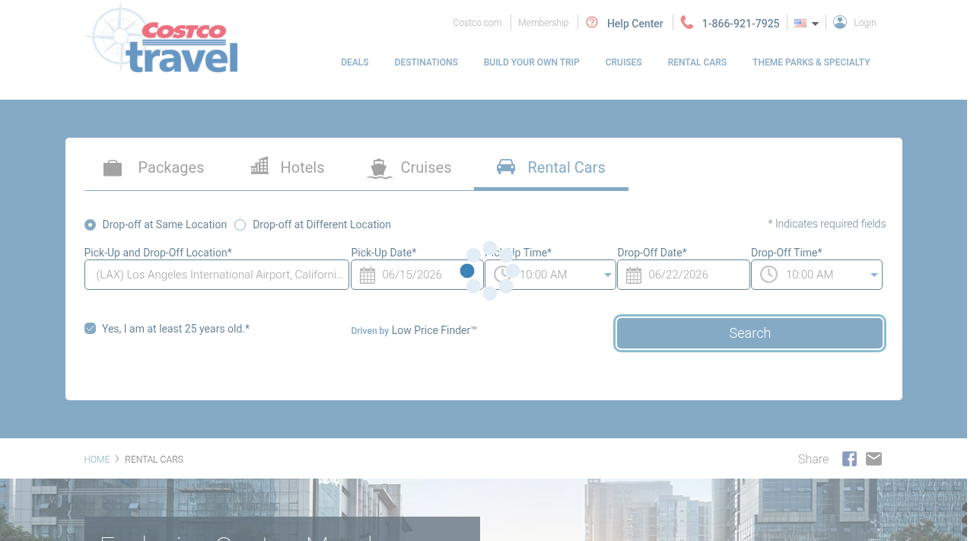The height and width of the screenshot is (541, 980).
Task: Click the Search button
Action: point(749,333)
